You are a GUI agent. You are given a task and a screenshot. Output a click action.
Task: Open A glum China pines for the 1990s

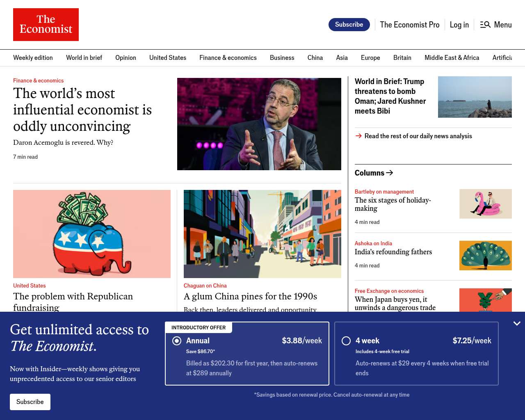[x=250, y=296]
